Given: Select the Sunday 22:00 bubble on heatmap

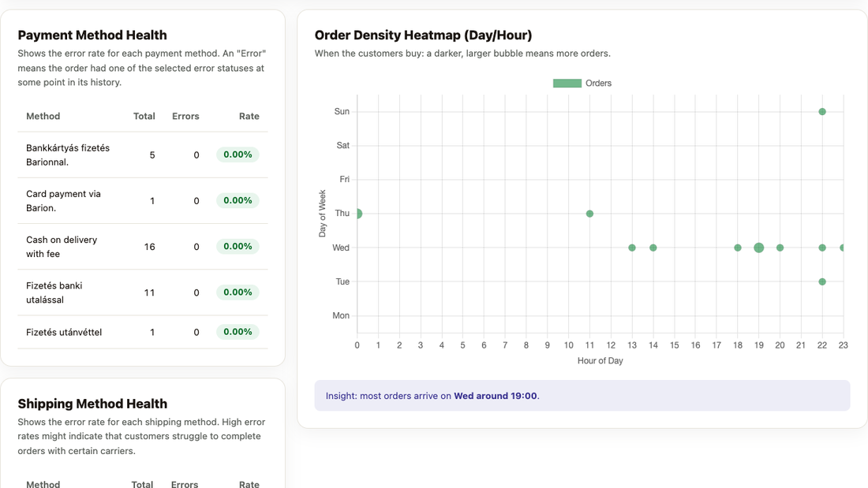Looking at the screenshot, I should 822,112.
